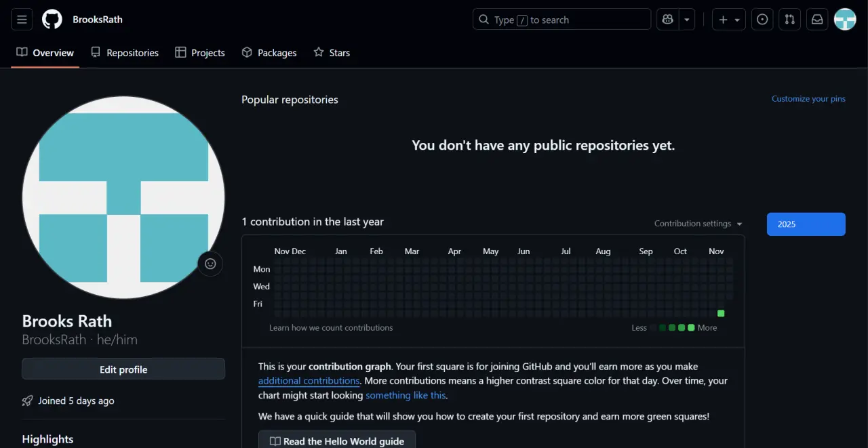The height and width of the screenshot is (448, 868).
Task: Click the Edit profile button
Action: pos(123,369)
